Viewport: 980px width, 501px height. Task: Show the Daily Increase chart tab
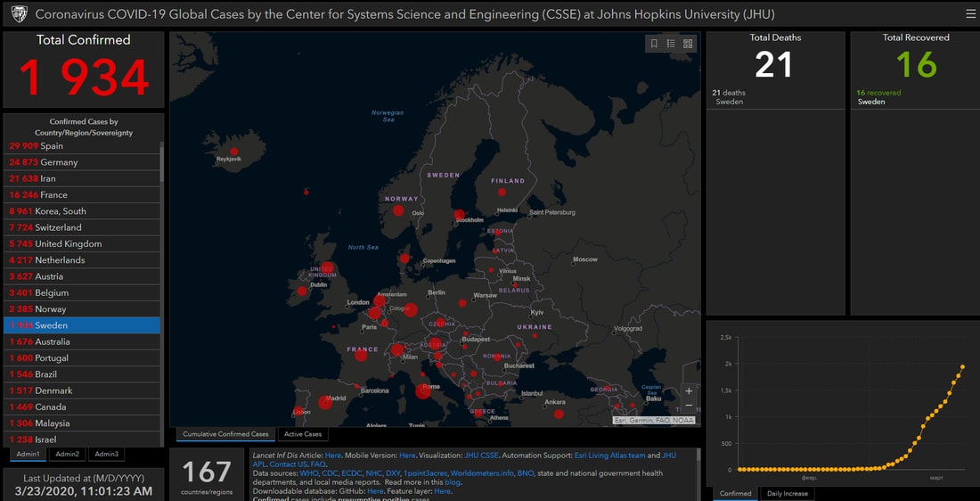787,494
